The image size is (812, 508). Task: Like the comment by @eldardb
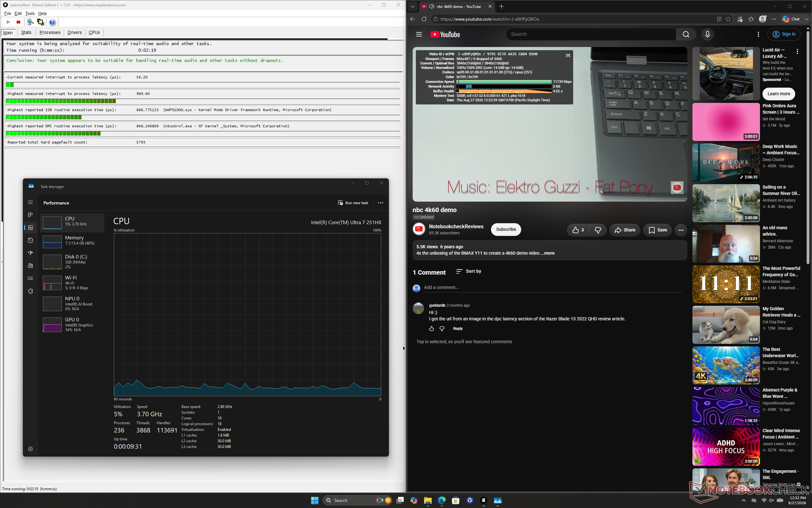(x=431, y=329)
